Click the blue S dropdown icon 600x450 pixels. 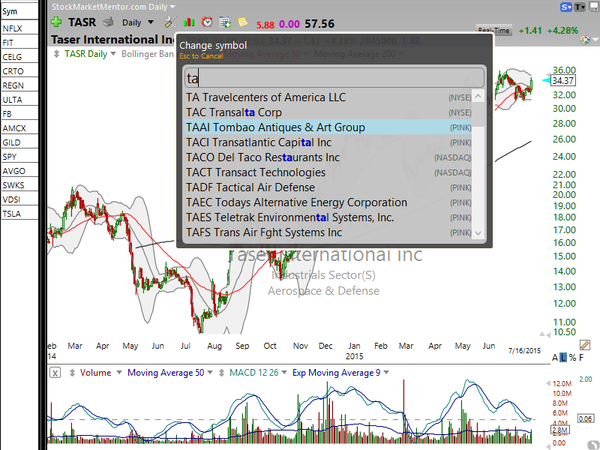[x=566, y=7]
